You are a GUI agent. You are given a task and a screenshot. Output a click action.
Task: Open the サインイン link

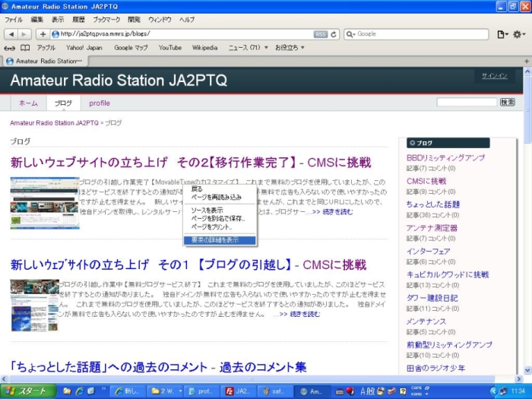(x=495, y=76)
